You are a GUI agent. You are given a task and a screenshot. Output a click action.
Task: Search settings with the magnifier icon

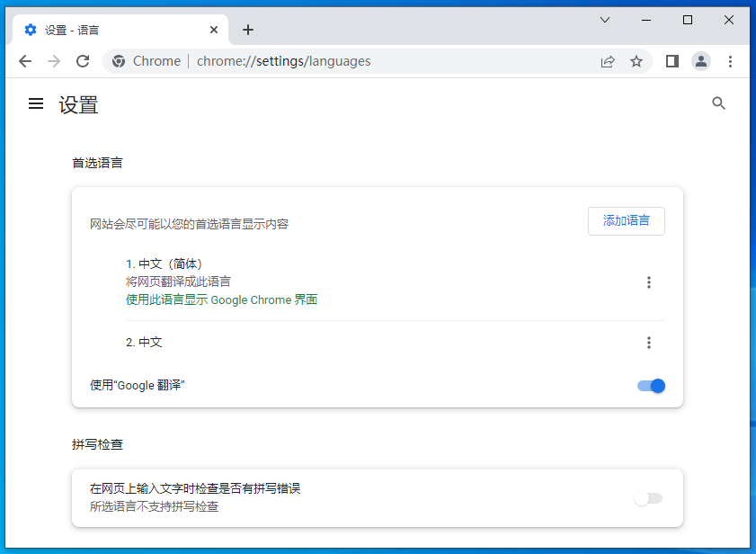point(718,103)
